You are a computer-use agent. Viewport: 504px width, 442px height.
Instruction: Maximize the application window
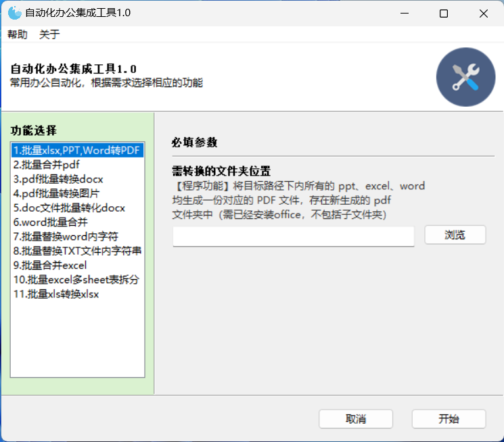click(444, 13)
